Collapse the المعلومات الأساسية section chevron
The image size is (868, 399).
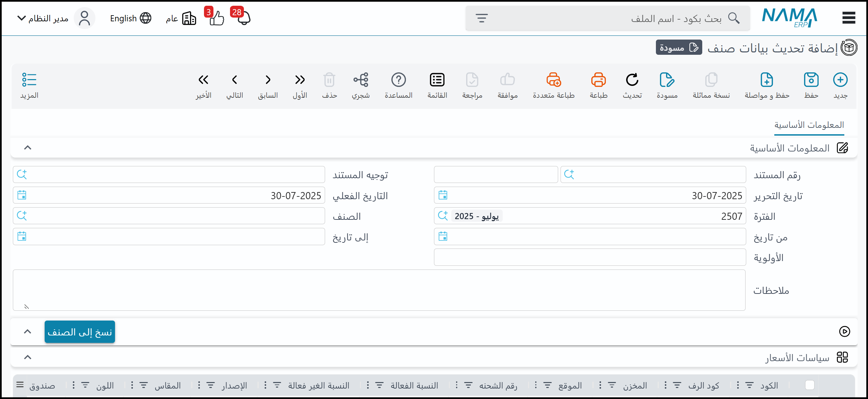pyautogui.click(x=28, y=148)
